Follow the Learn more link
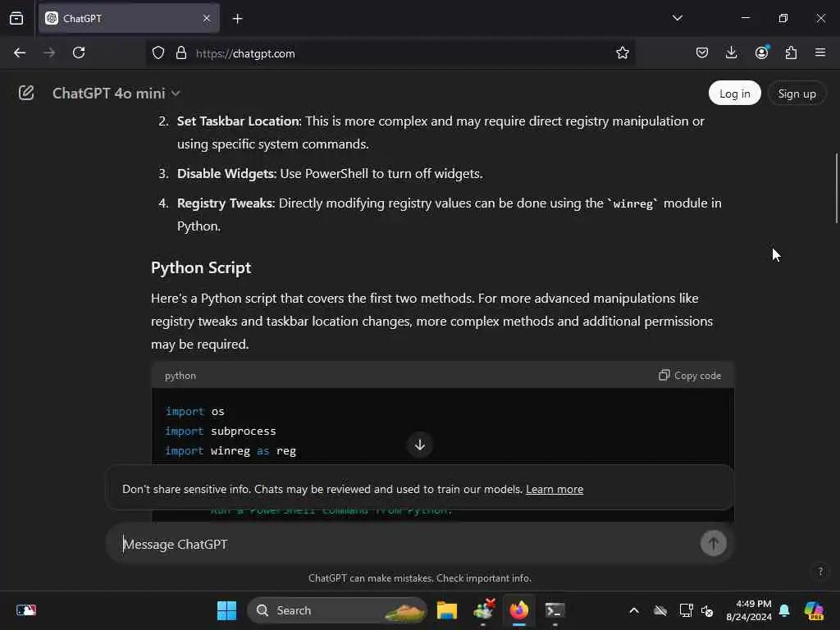 555,489
